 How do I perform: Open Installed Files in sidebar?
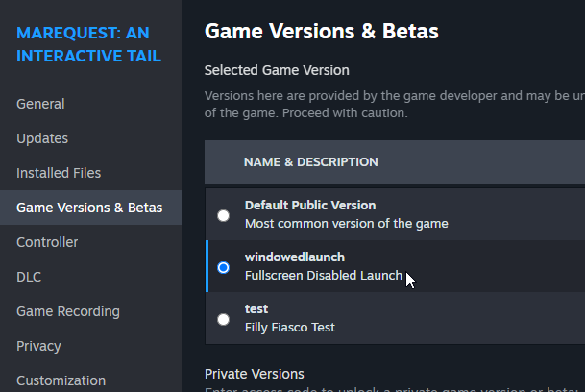(x=59, y=173)
